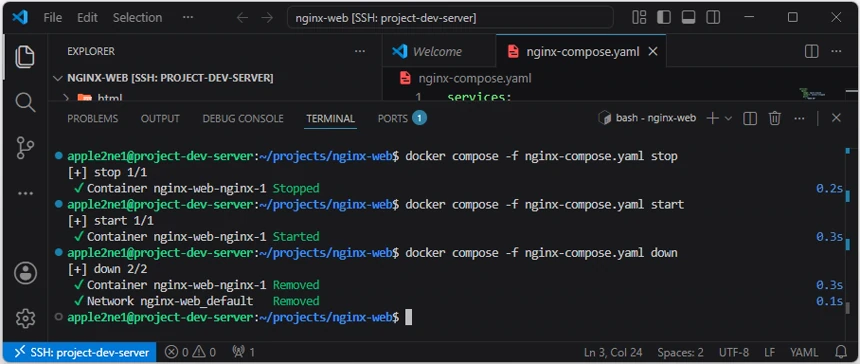Show forwarded ports status bar item
This screenshot has height=364, width=860.
(244, 352)
